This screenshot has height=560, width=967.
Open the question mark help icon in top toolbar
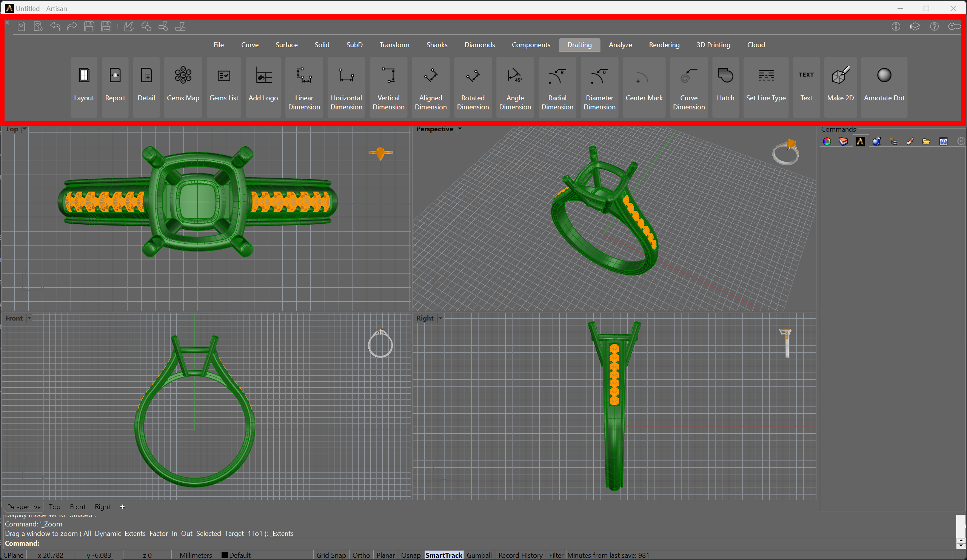point(935,26)
